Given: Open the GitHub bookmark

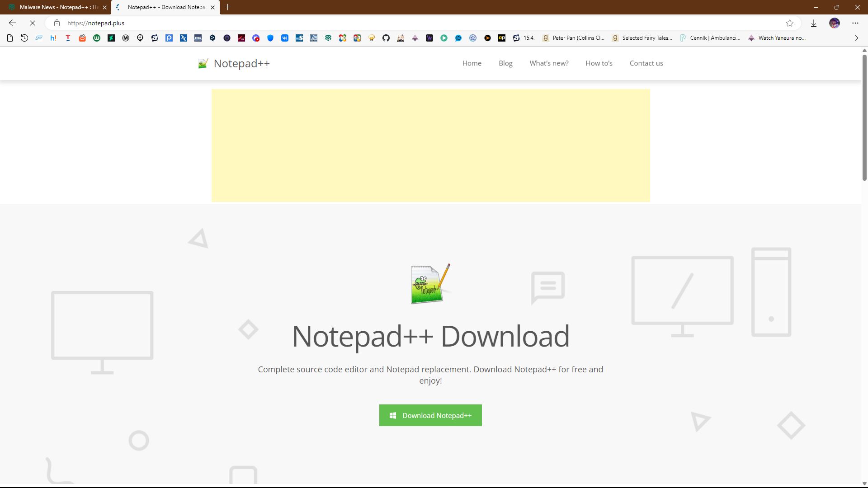Looking at the screenshot, I should click(x=386, y=38).
